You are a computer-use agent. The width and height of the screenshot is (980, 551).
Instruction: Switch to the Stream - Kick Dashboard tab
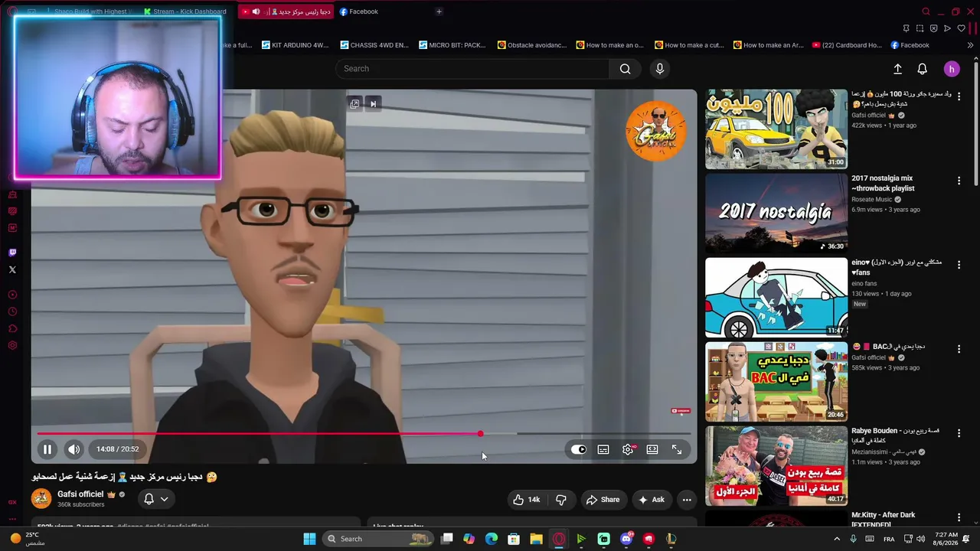pos(185,11)
